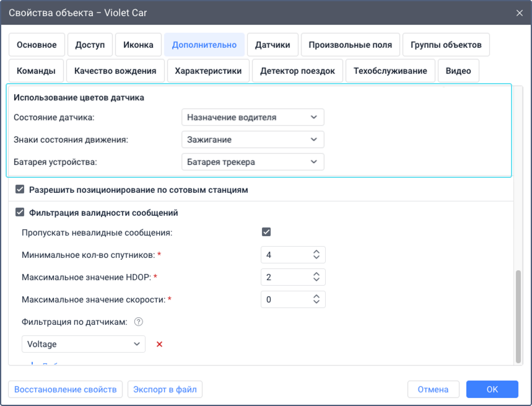Click the vertical scrollbar thumb
Image resolution: width=532 pixels, height=406 pixels.
[518, 315]
